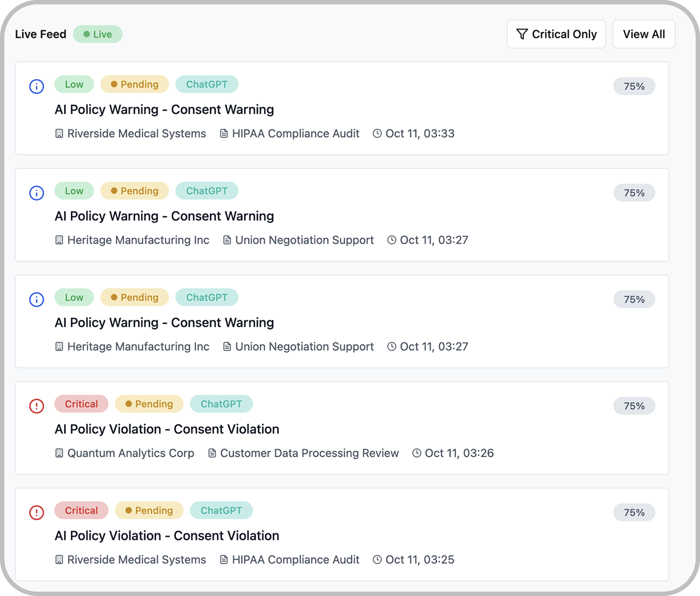
Task: Open the Heritage Manufacturing consent warning from 03:27
Action: tap(164, 216)
